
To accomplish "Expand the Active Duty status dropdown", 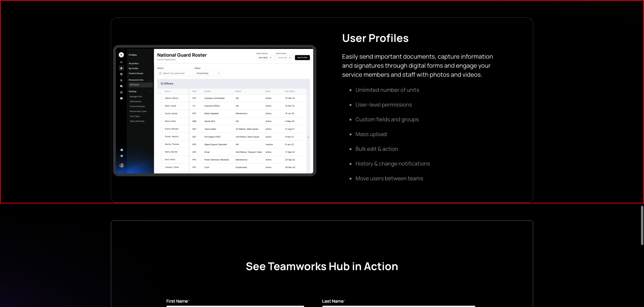I will tap(208, 73).
